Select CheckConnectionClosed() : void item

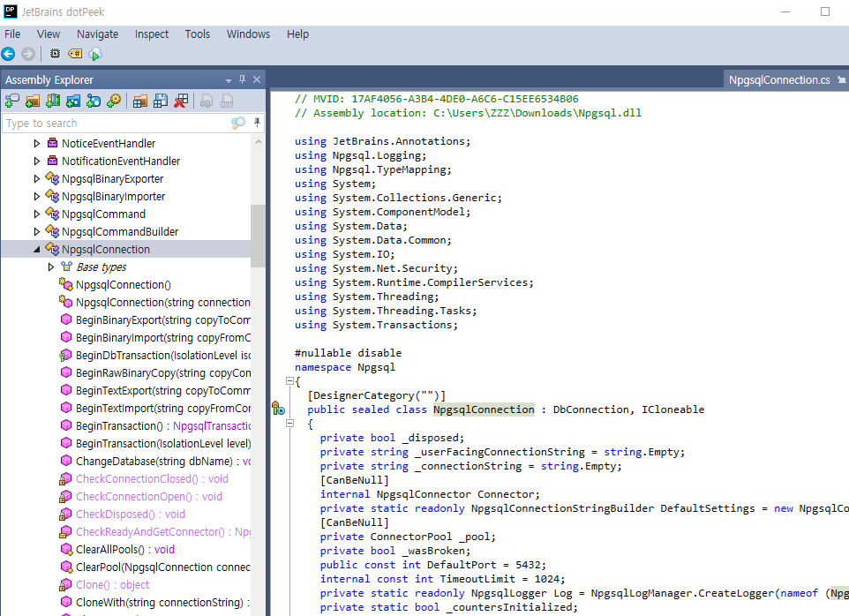tap(152, 479)
